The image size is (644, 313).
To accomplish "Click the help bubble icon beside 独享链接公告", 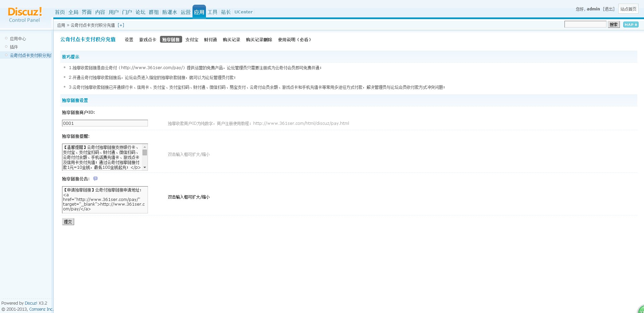I will click(x=95, y=179).
